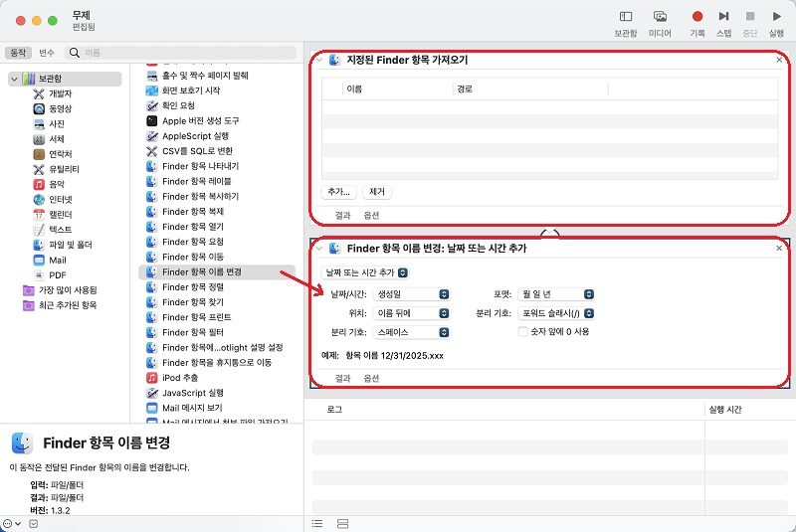Select the Finder 항목 이름 변경 action

pyautogui.click(x=217, y=271)
